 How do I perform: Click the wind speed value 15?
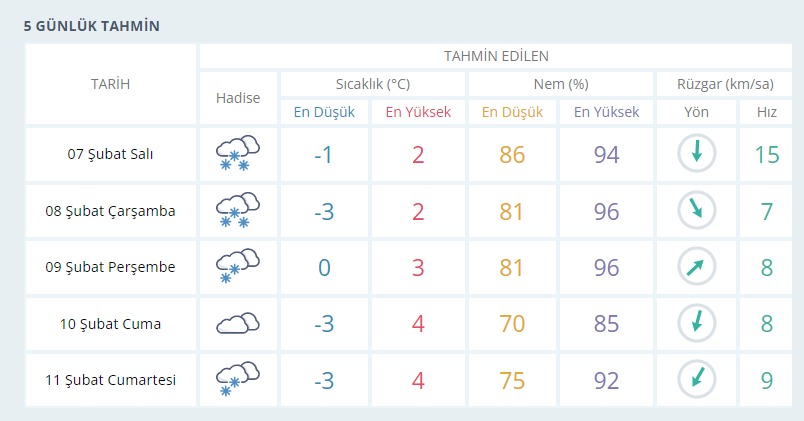coord(767,155)
